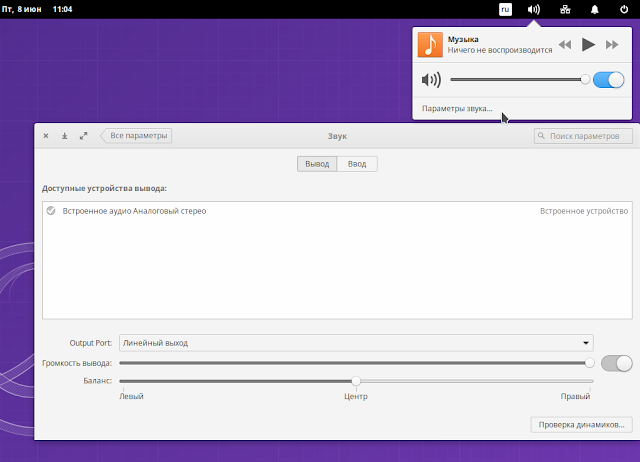Open the notifications bell indicator

595,9
